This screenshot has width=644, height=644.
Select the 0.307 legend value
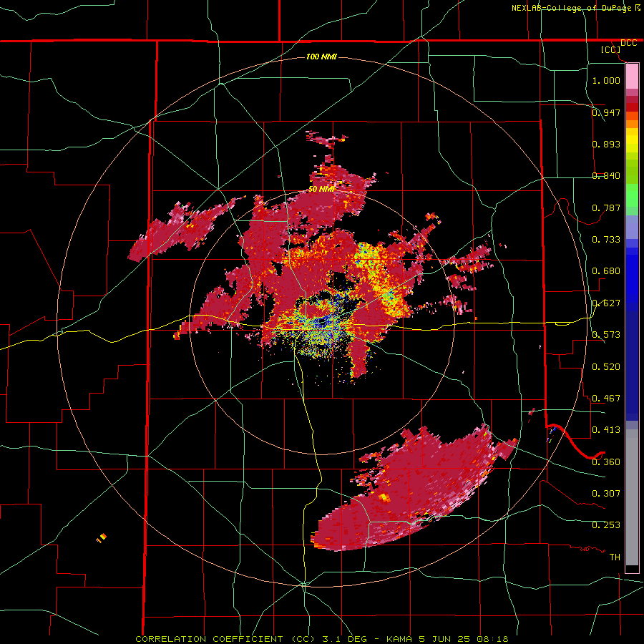click(x=606, y=493)
